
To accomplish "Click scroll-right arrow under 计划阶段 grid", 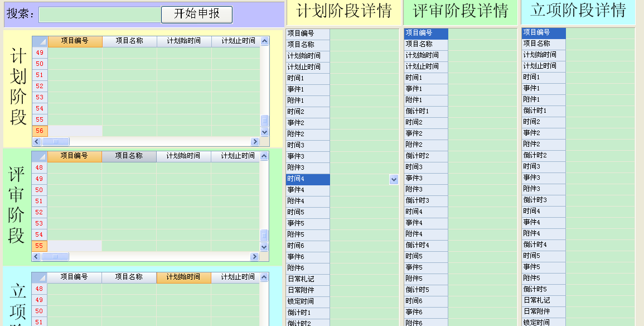I will pos(255,142).
